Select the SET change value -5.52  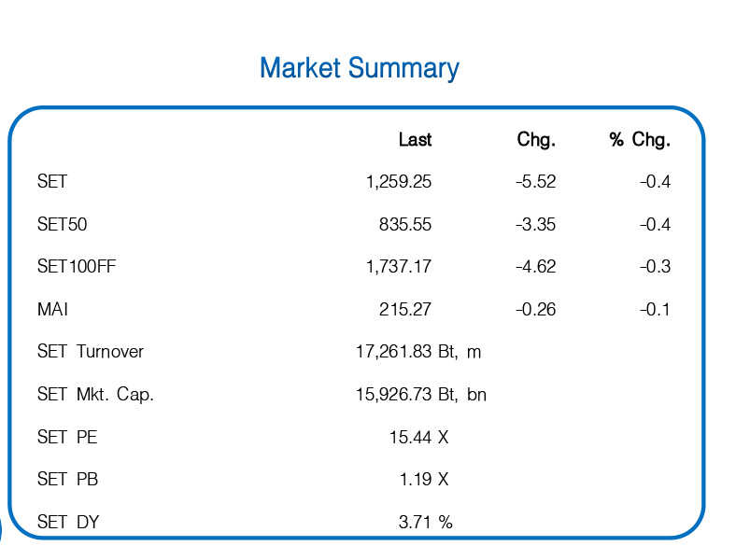pyautogui.click(x=536, y=182)
